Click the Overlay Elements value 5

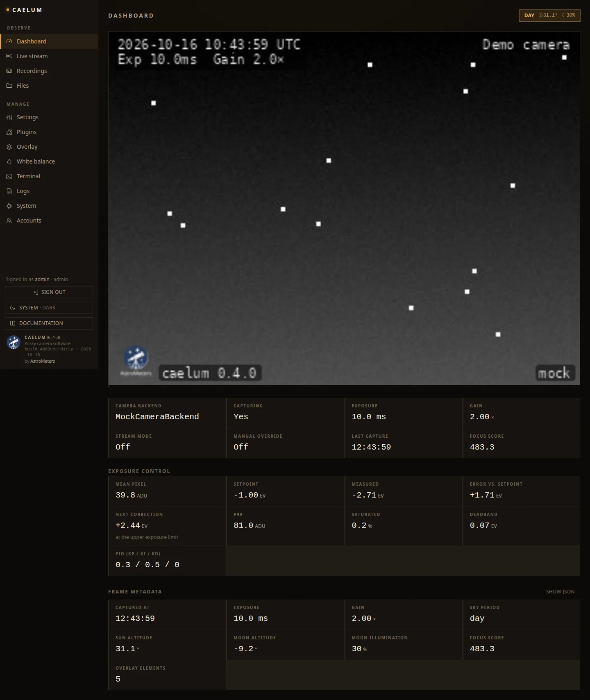118,679
